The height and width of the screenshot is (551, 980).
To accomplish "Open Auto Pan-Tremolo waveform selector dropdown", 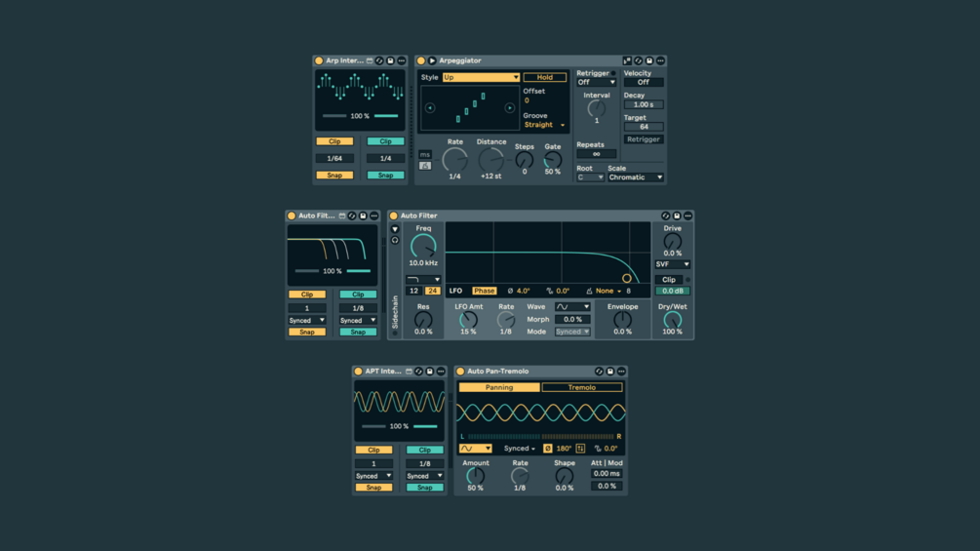I will point(475,449).
